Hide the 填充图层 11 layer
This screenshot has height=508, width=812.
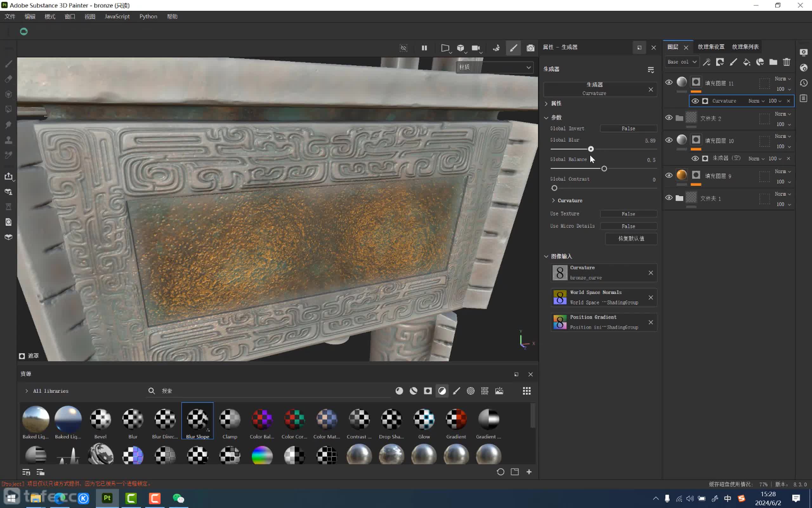coord(669,82)
